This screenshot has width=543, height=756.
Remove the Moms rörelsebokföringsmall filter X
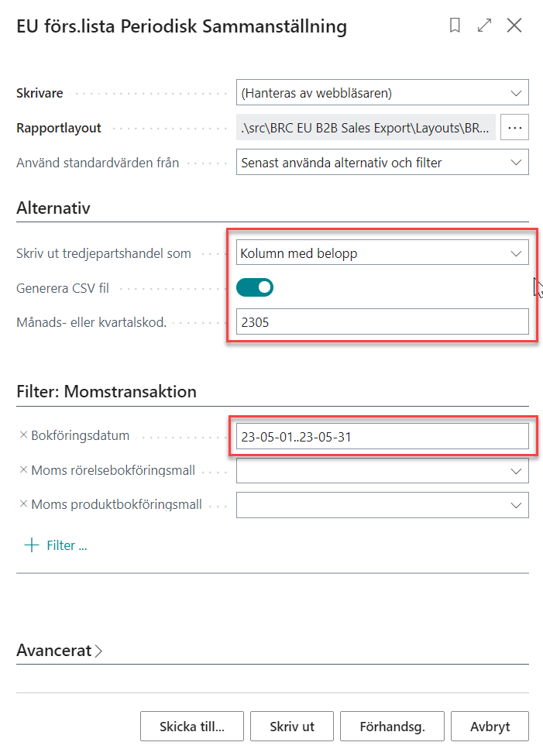23,470
